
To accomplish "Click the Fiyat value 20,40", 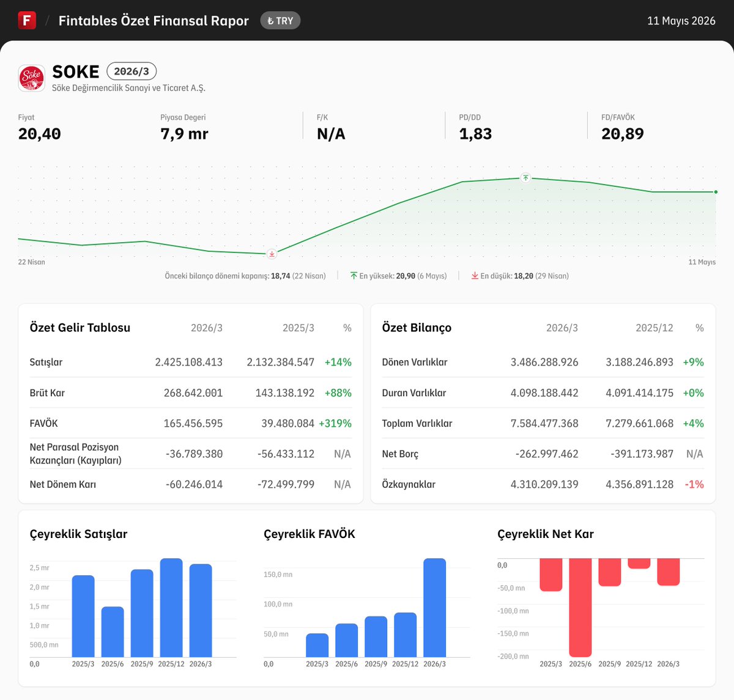I will pos(40,134).
